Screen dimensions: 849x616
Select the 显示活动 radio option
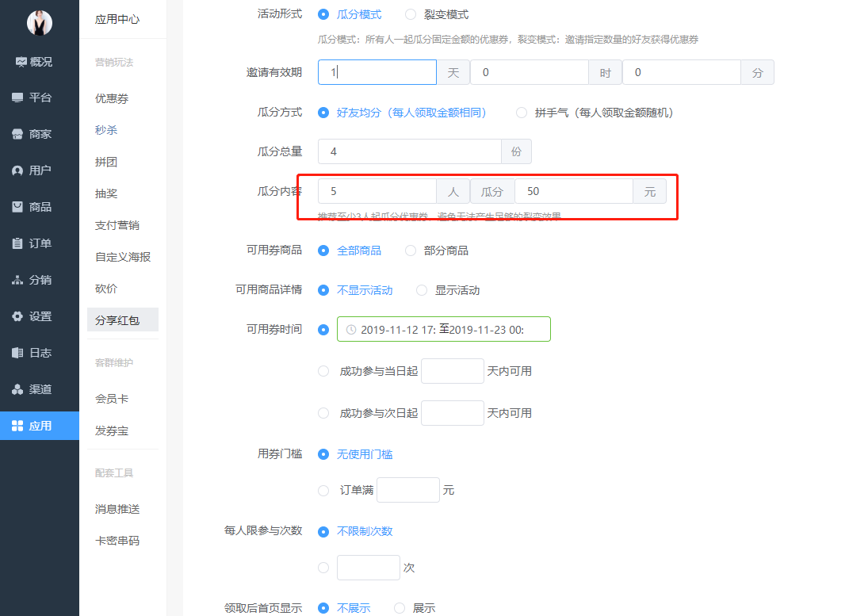(422, 290)
